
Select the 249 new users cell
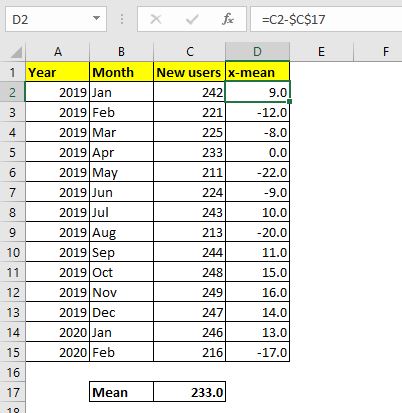189,292
